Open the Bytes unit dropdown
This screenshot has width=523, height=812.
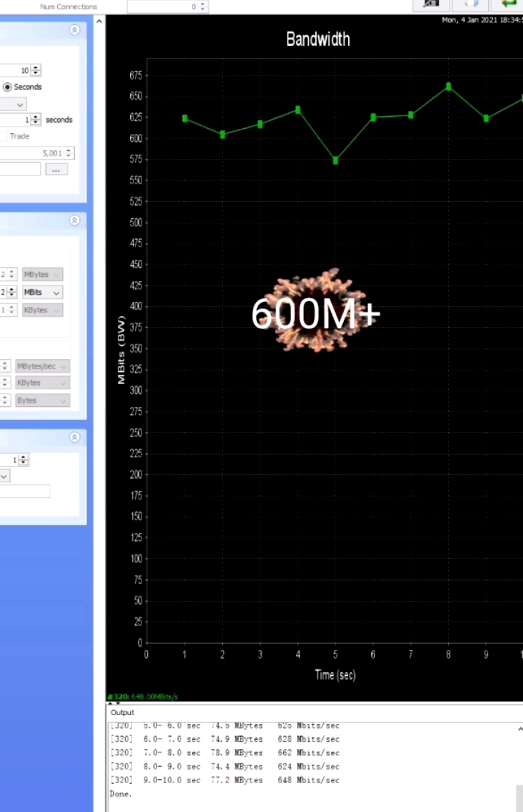(42, 400)
